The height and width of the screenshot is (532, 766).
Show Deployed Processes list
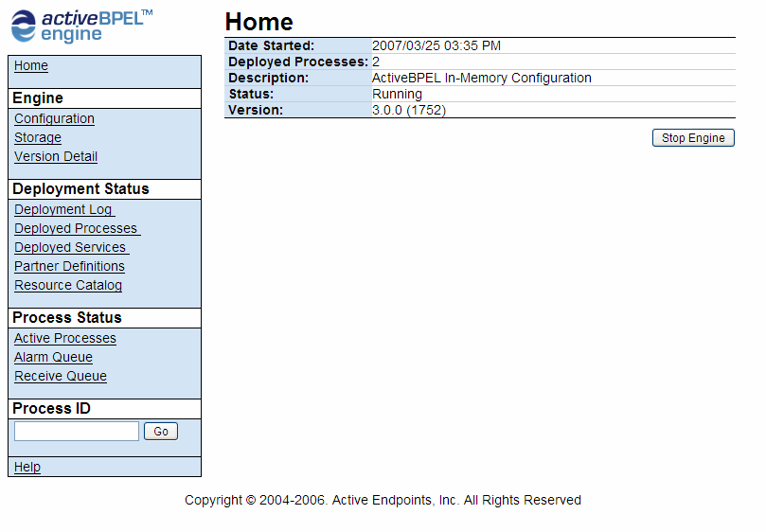(x=78, y=229)
